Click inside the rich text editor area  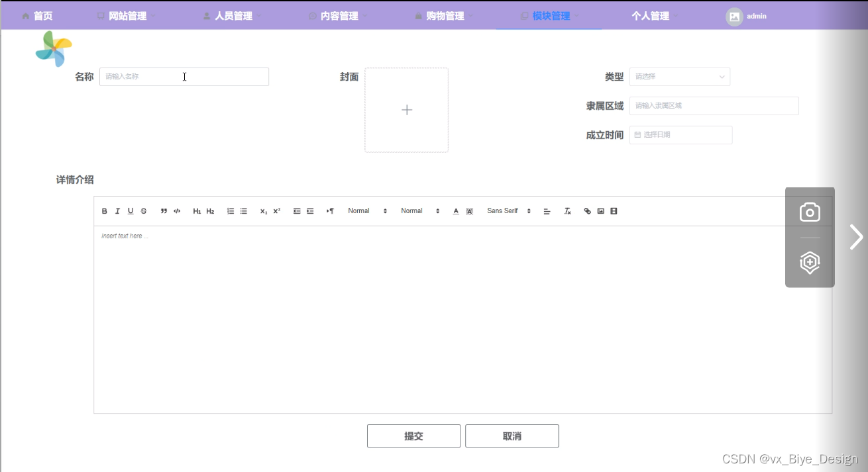tap(462, 320)
